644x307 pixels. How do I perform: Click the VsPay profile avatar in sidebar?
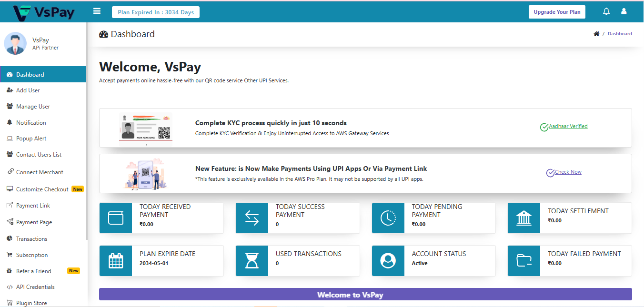(15, 44)
